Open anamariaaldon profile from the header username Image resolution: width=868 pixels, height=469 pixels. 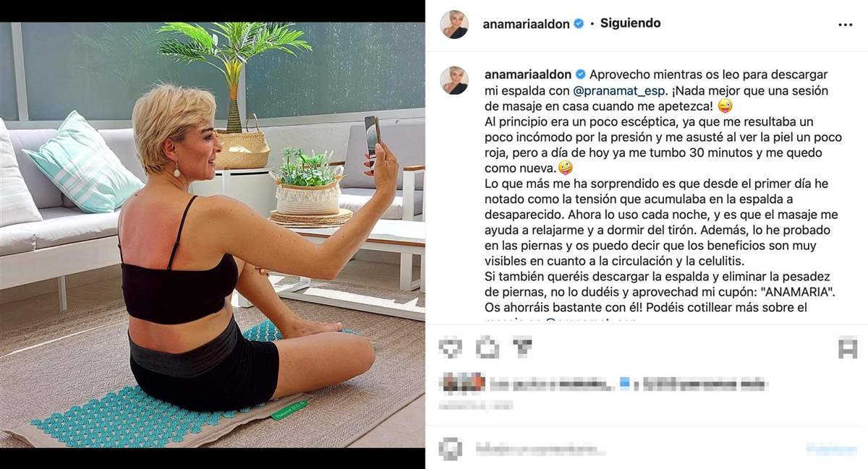click(x=527, y=24)
